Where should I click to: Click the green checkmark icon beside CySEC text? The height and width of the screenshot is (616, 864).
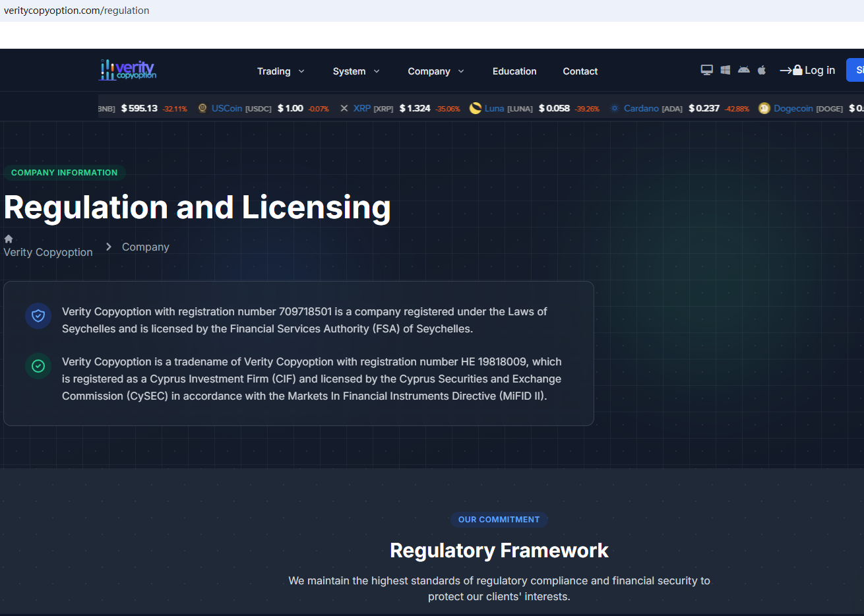pyautogui.click(x=38, y=366)
